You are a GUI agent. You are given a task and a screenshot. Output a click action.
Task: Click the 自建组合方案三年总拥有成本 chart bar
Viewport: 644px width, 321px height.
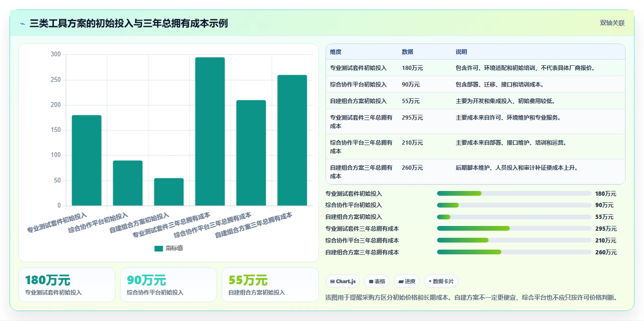click(292, 140)
